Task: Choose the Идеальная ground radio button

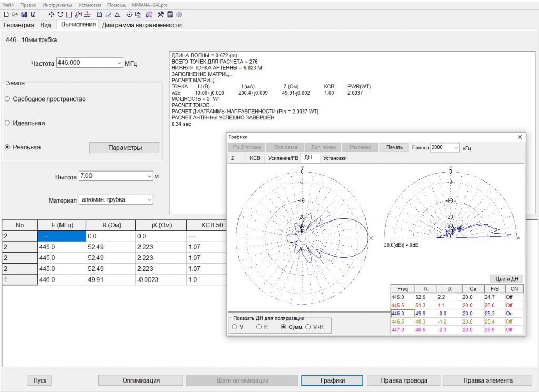Action: (7, 123)
